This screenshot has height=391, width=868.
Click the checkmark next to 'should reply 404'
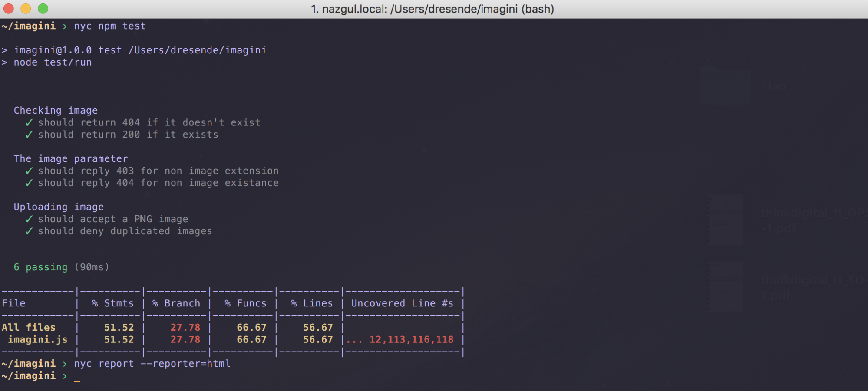(x=29, y=183)
